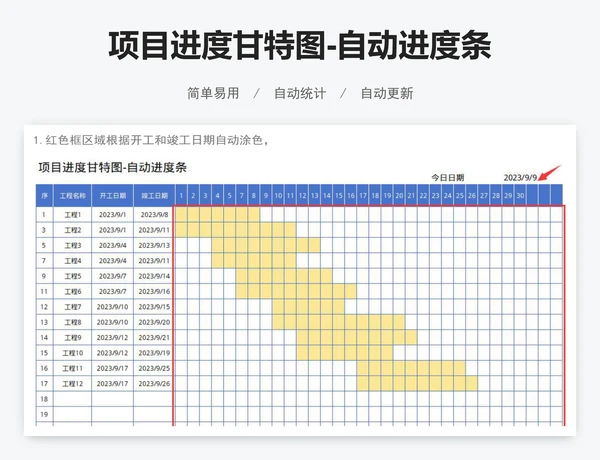Image resolution: width=600 pixels, height=460 pixels.
Task: Select day column header 15
Action: click(x=339, y=196)
